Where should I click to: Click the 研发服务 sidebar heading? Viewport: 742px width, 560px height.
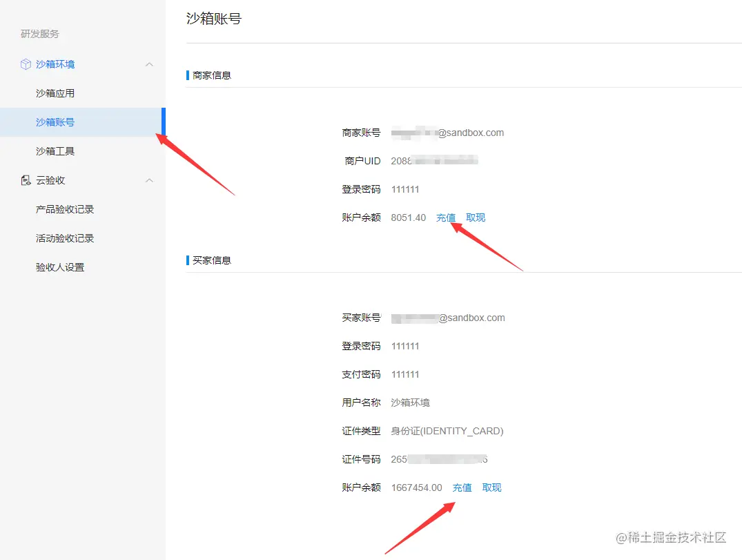coord(40,34)
